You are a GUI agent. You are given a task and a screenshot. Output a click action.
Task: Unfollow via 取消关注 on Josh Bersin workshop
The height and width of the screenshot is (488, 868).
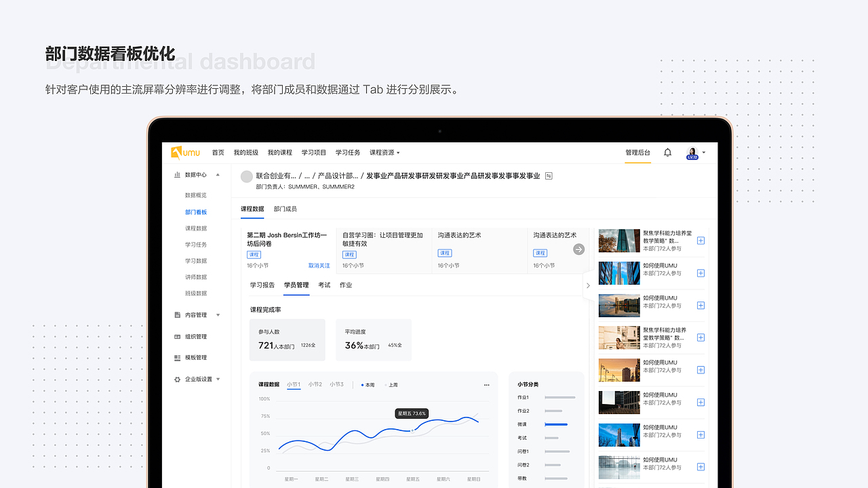click(319, 265)
